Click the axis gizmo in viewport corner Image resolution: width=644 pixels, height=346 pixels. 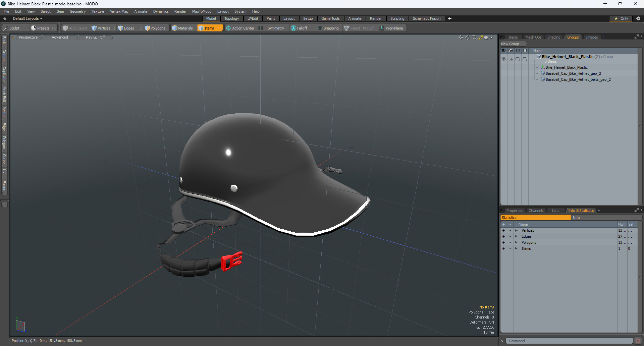point(20,325)
